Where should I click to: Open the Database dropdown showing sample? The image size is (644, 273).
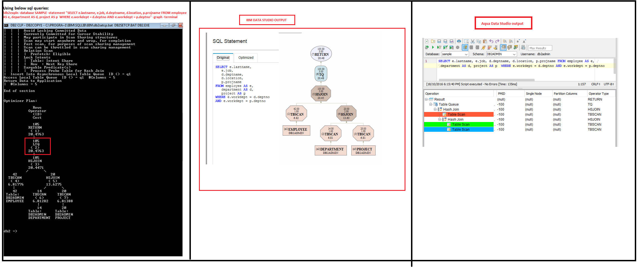(x=455, y=54)
